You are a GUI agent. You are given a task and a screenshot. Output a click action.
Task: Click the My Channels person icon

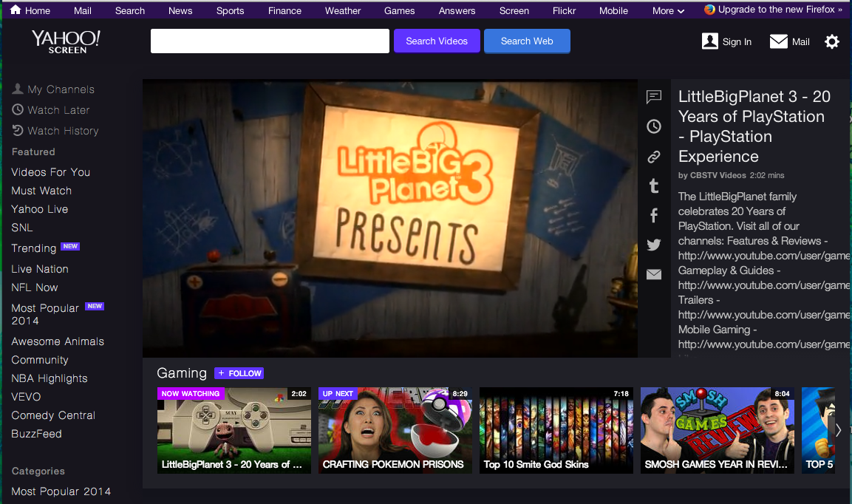coord(18,89)
